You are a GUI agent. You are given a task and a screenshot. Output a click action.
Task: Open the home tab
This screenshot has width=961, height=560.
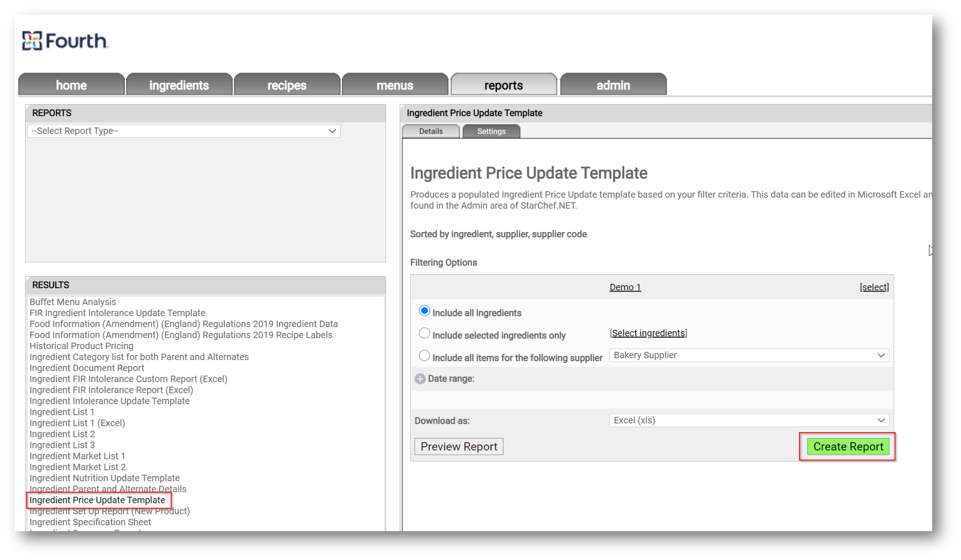(71, 85)
